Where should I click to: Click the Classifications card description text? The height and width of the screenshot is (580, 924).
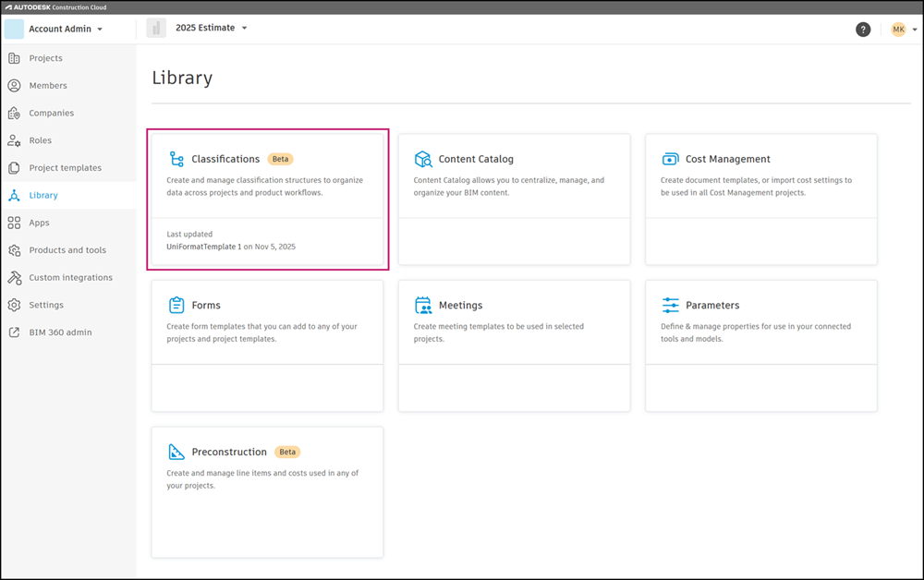coord(264,186)
